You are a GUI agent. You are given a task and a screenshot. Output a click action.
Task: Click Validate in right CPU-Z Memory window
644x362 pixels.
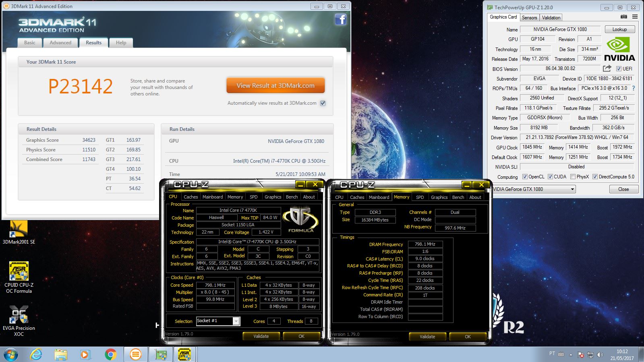427,337
